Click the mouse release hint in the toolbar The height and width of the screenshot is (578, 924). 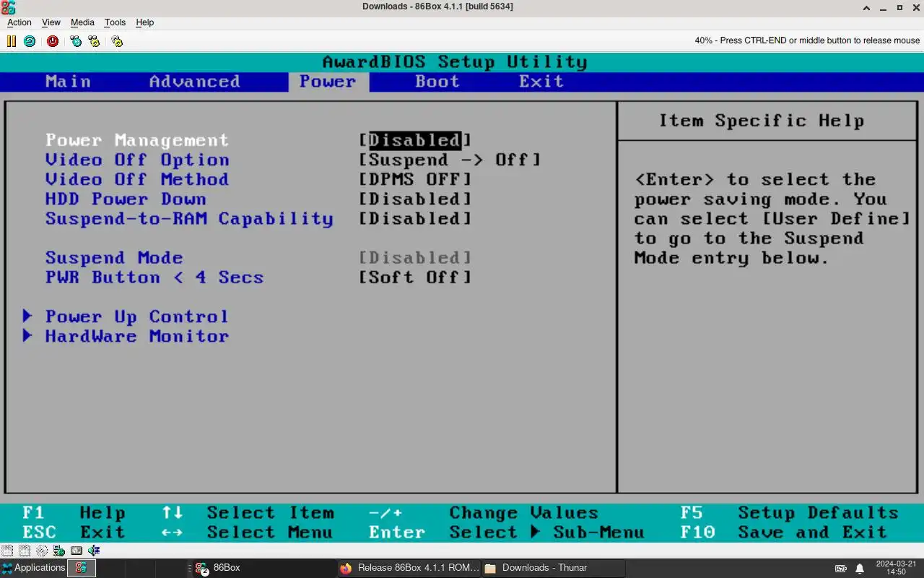coord(807,40)
